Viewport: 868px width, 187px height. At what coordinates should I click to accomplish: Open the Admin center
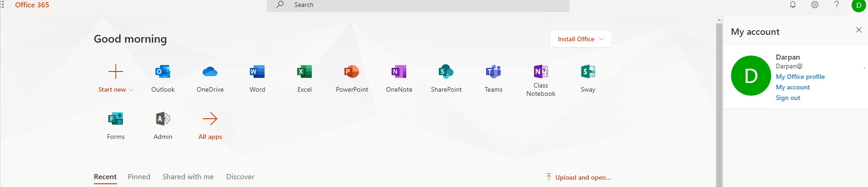tap(163, 125)
